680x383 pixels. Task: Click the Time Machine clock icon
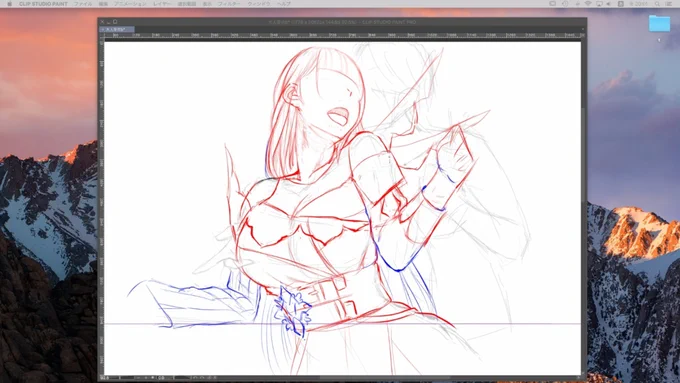(565, 3)
